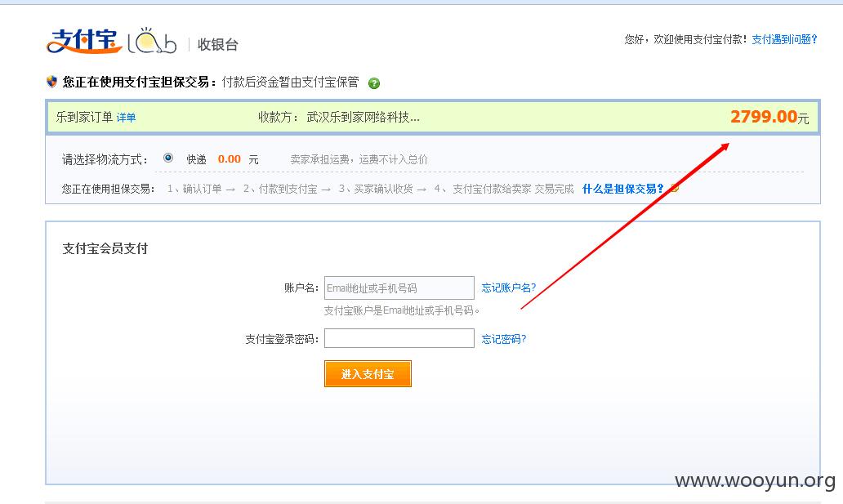
Task: Click the 忘记账户名? link
Action: 509,288
